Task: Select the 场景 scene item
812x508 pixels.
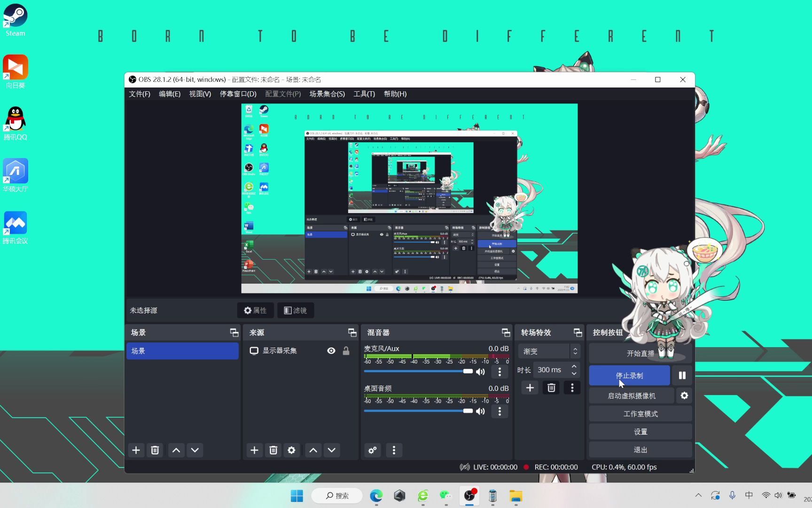Action: click(182, 351)
